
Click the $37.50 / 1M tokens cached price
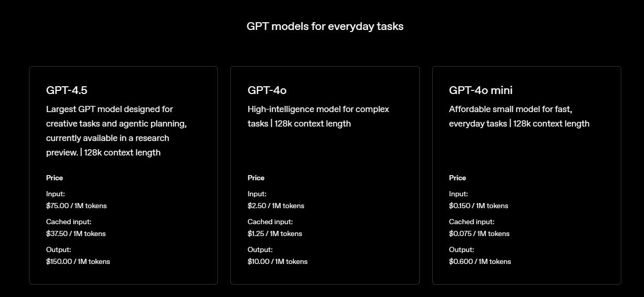pos(76,233)
